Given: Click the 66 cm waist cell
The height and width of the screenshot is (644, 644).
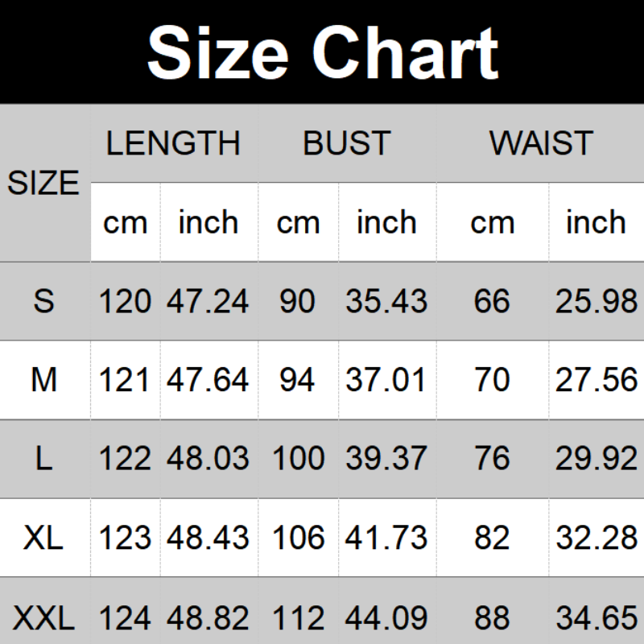Looking at the screenshot, I should point(492,301).
